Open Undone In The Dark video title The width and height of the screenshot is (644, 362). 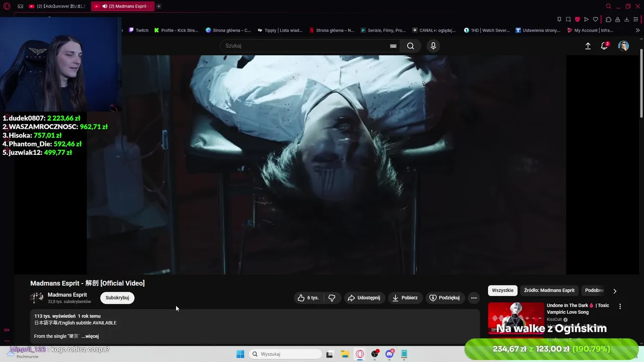click(x=578, y=309)
